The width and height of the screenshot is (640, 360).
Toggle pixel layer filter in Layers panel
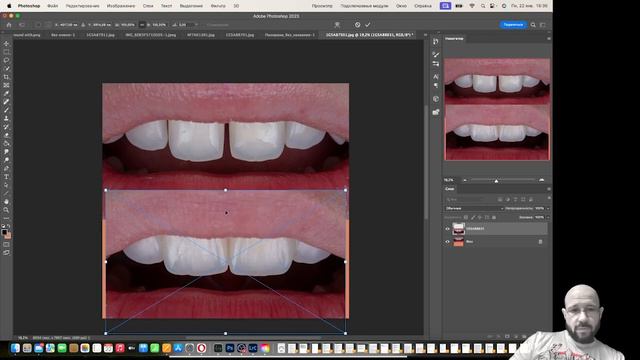coord(500,200)
